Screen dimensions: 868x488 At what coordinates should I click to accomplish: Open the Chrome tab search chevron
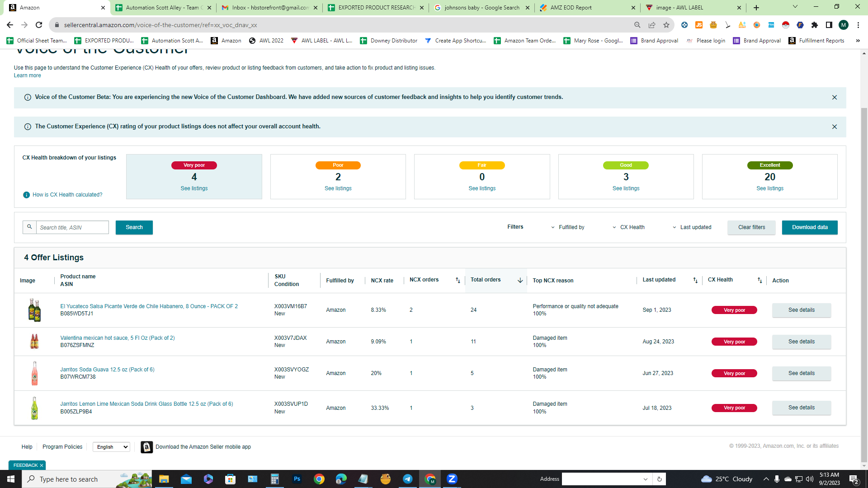[795, 7]
